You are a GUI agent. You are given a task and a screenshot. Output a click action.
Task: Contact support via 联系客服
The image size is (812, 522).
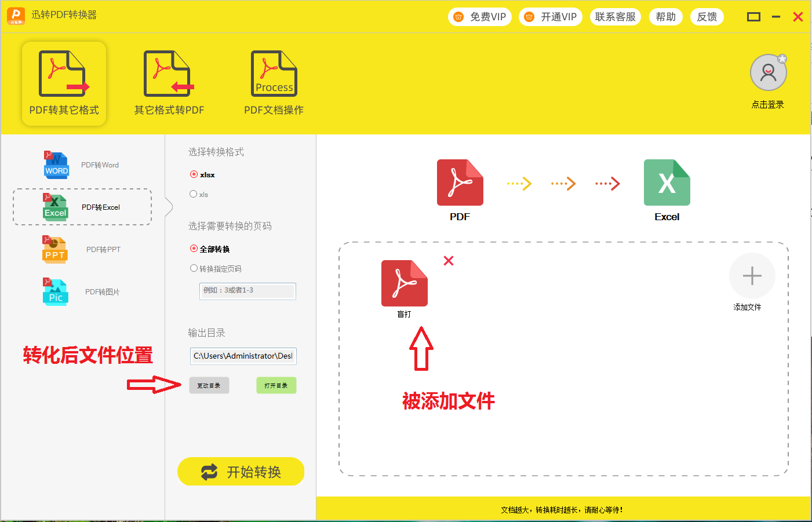tap(616, 17)
